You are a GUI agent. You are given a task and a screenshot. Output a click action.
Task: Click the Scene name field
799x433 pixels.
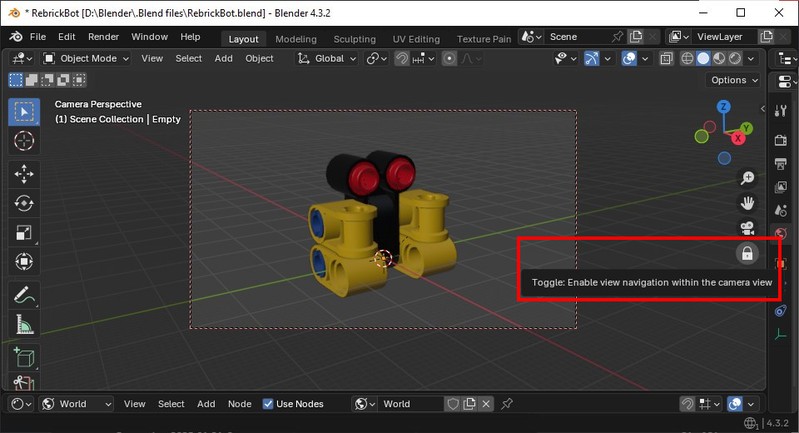pyautogui.click(x=573, y=37)
